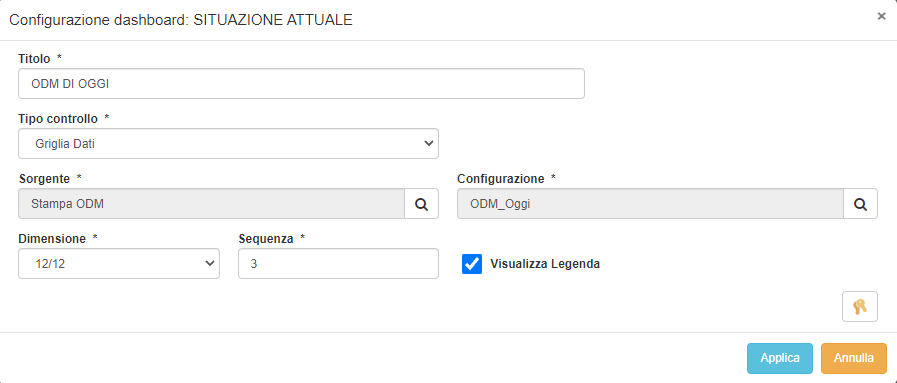Click the dialog title SITUAZIONE ATTUALE

(273, 21)
